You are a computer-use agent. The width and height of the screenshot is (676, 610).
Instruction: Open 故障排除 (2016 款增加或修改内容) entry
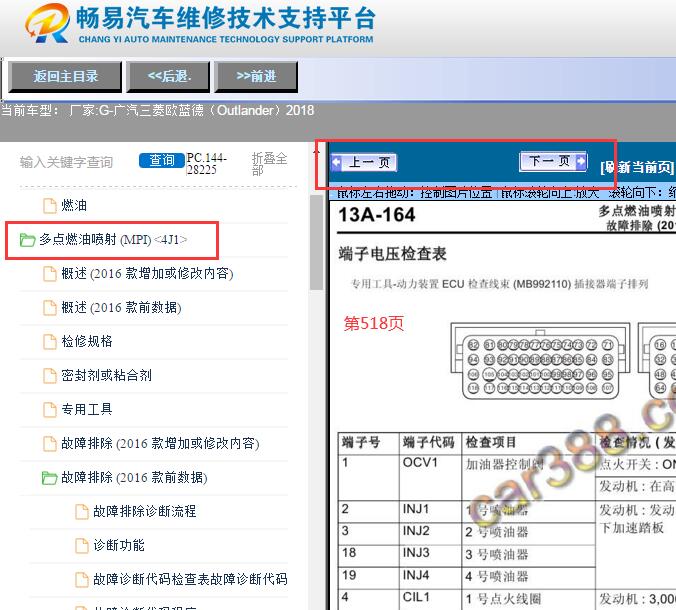pyautogui.click(x=160, y=444)
